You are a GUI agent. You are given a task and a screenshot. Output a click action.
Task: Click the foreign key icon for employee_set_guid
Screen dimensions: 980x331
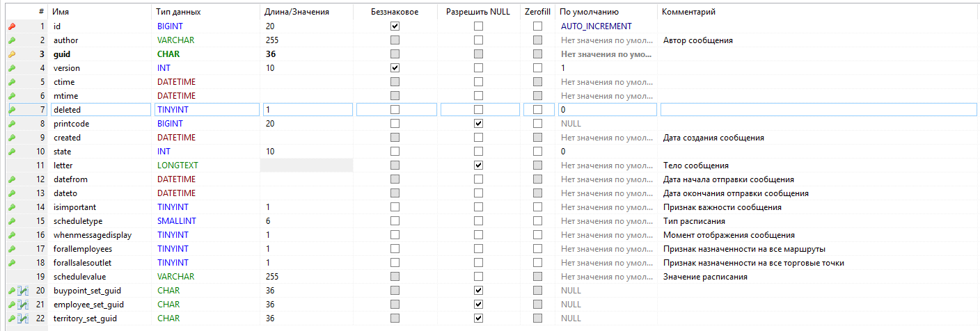(23, 305)
